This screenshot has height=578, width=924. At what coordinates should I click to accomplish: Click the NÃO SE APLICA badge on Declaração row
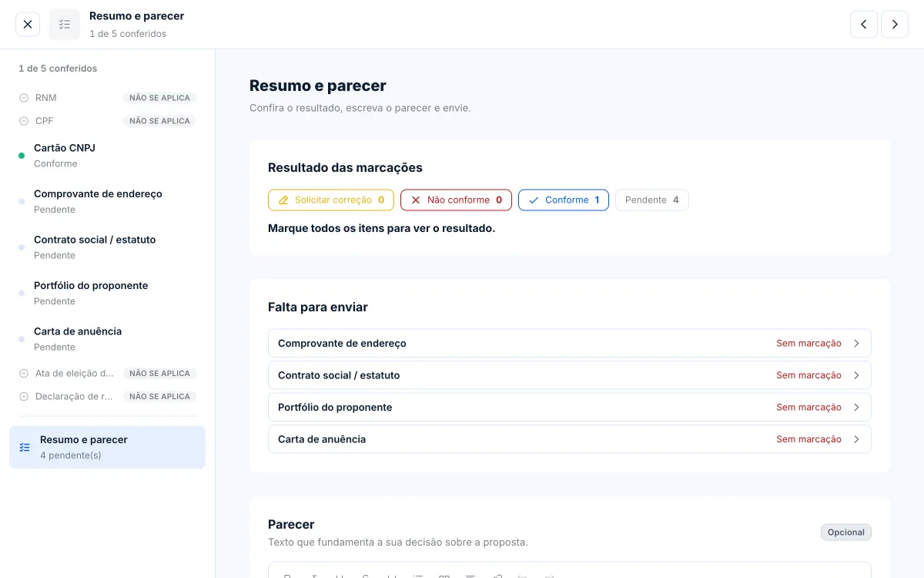(x=159, y=396)
